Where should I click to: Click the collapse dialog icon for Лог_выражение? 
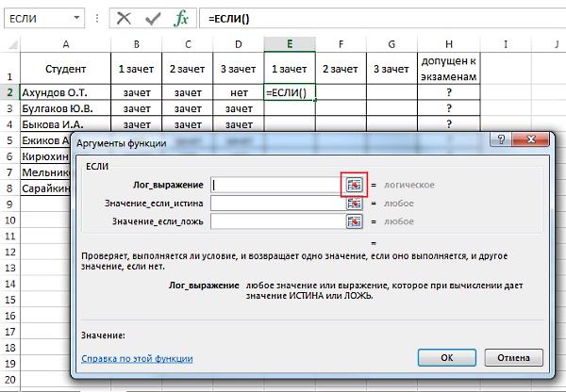[x=354, y=186]
